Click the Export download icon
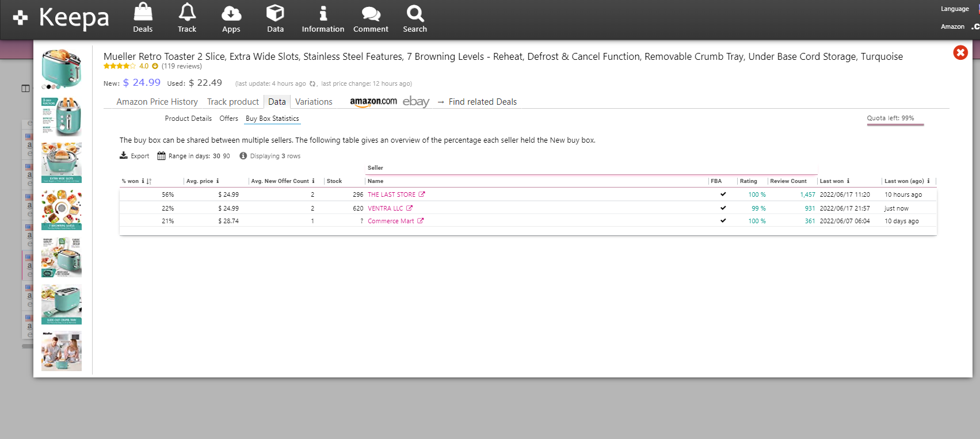This screenshot has width=980, height=439. coord(123,155)
